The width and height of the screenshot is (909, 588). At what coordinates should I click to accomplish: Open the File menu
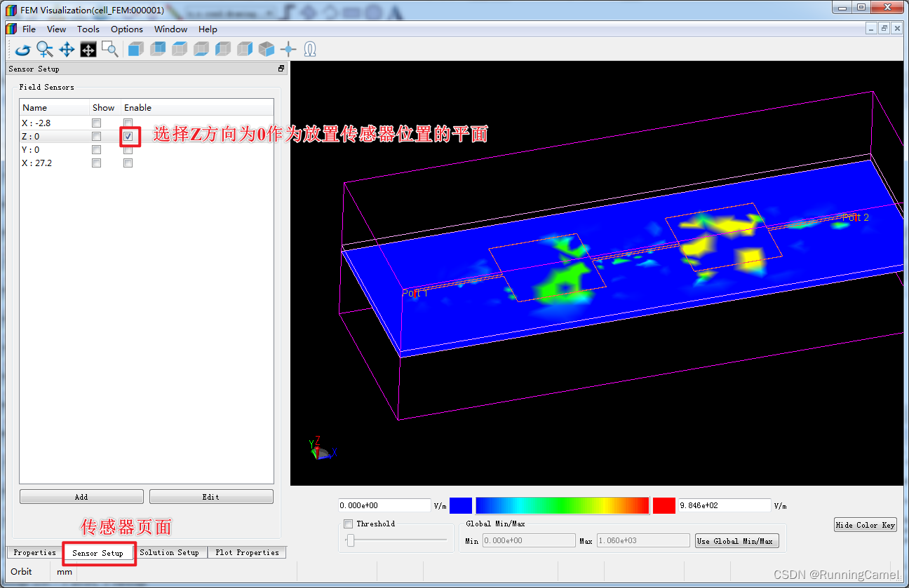point(29,29)
